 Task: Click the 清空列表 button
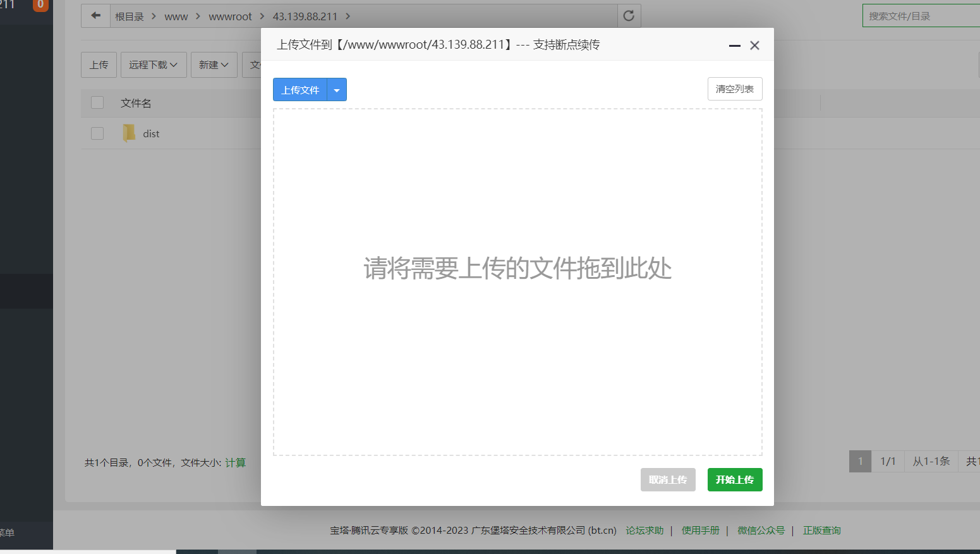tap(734, 89)
